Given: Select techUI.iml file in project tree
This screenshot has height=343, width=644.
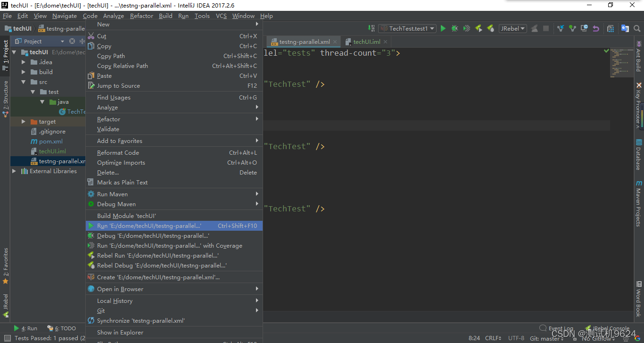Looking at the screenshot, I should 48,151.
